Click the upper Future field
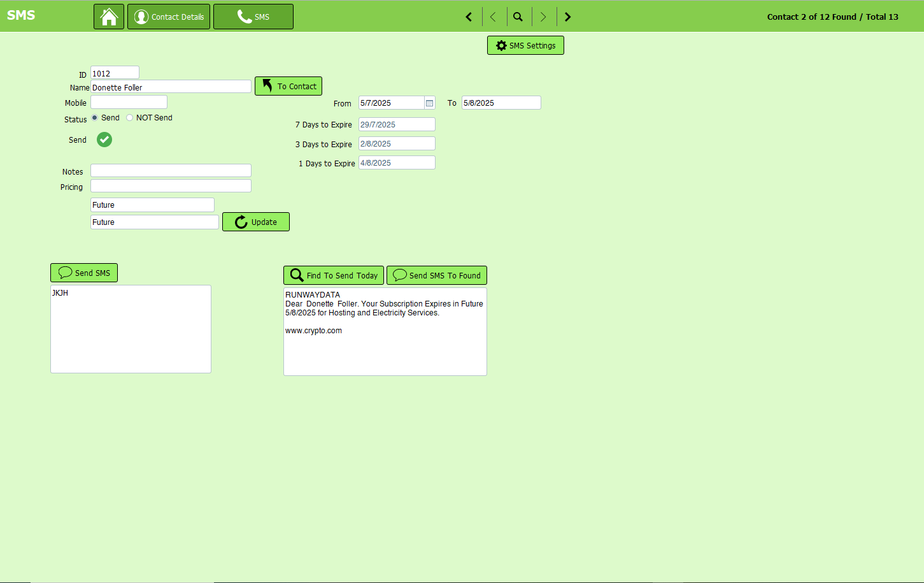The width and height of the screenshot is (924, 583). click(x=152, y=205)
